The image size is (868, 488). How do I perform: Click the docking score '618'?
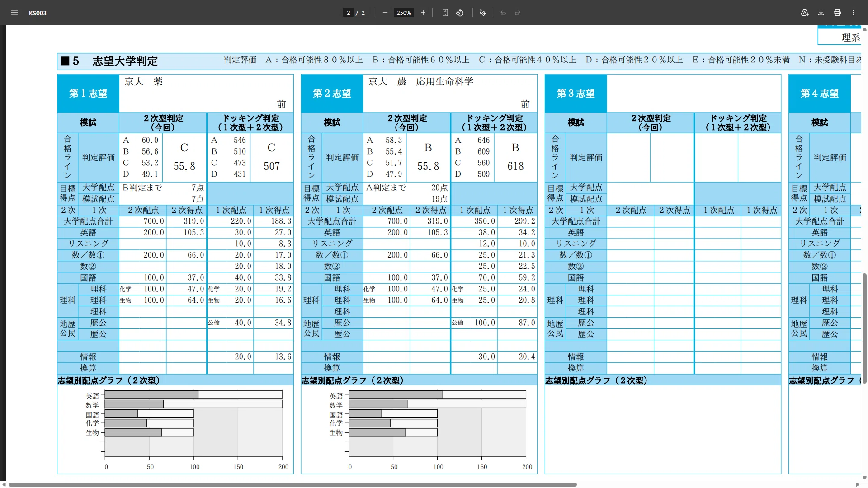(x=515, y=166)
